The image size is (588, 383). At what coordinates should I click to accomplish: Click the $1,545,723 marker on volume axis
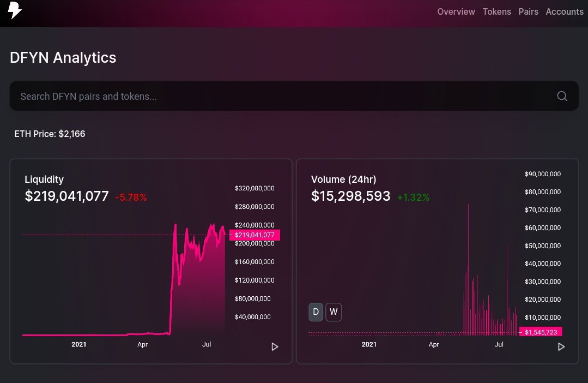point(541,332)
